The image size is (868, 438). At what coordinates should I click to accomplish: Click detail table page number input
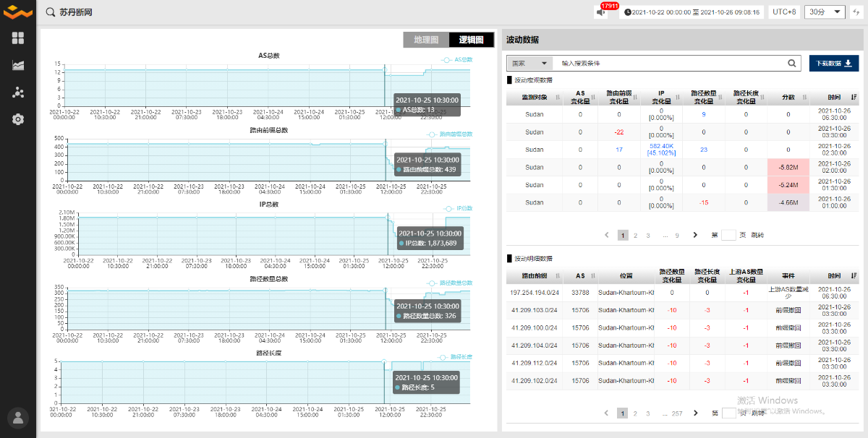(728, 413)
